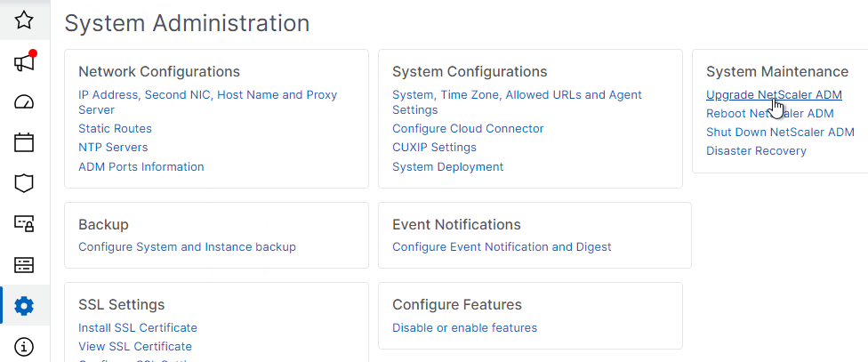This screenshot has width=868, height=362.
Task: Open the Static Routes link
Action: [x=115, y=128]
